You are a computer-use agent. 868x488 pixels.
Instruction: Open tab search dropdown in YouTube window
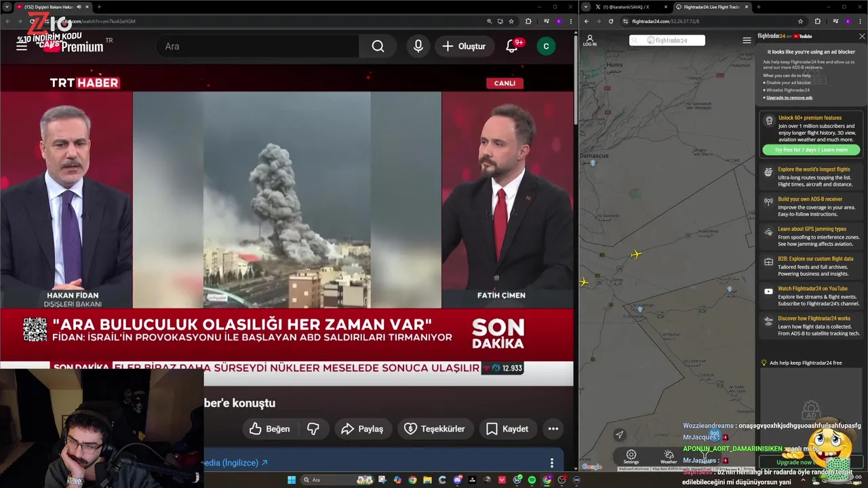(7, 7)
